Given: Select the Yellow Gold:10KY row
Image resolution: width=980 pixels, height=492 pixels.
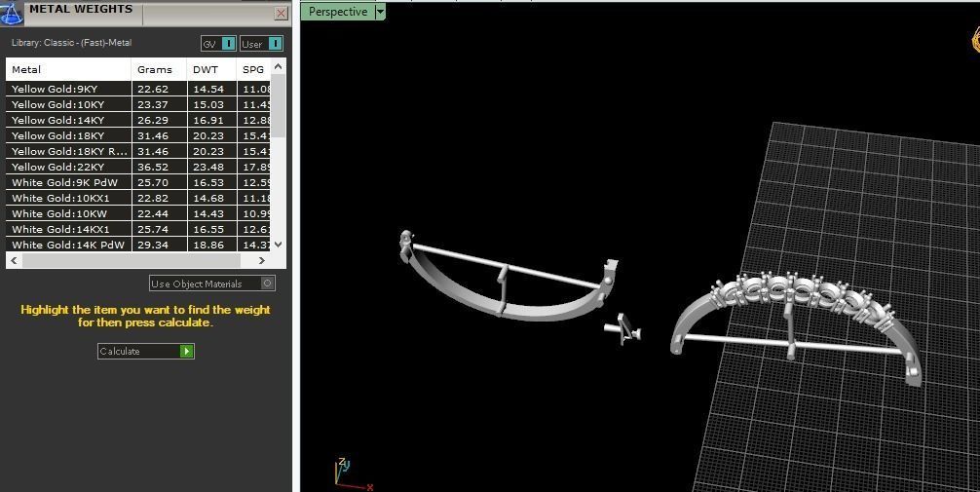Looking at the screenshot, I should [x=138, y=104].
